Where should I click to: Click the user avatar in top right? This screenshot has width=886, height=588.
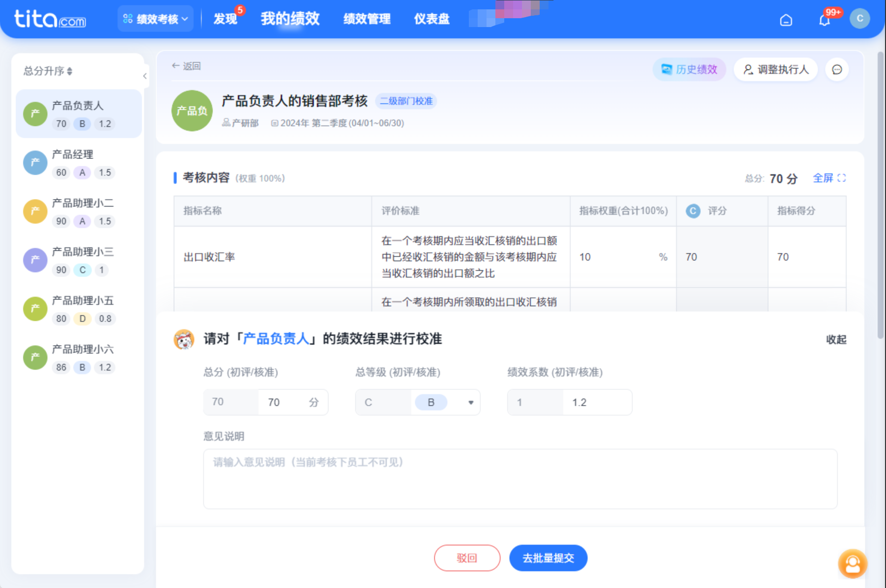(x=859, y=19)
